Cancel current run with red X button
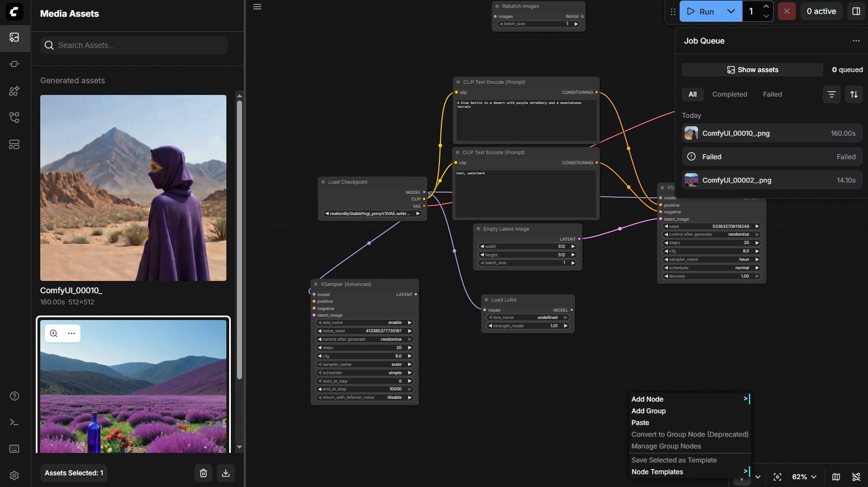Screen dimensions: 868x487 click(786, 11)
